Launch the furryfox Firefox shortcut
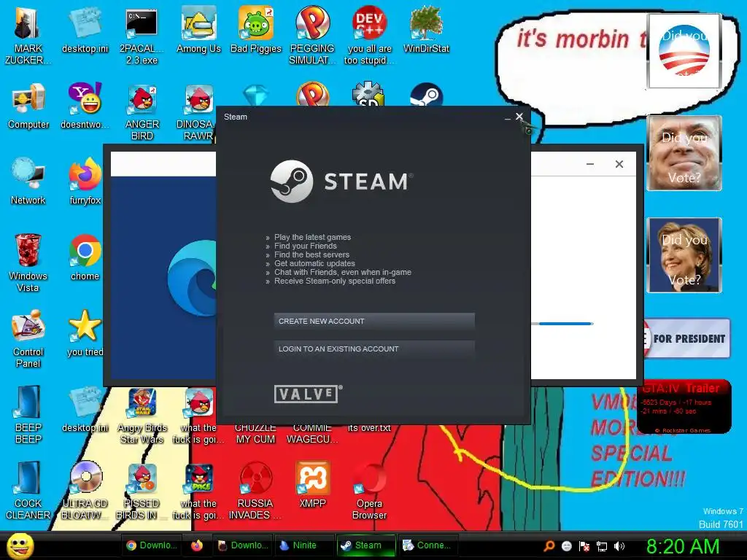Screen dimensions: 747x560 85,182
